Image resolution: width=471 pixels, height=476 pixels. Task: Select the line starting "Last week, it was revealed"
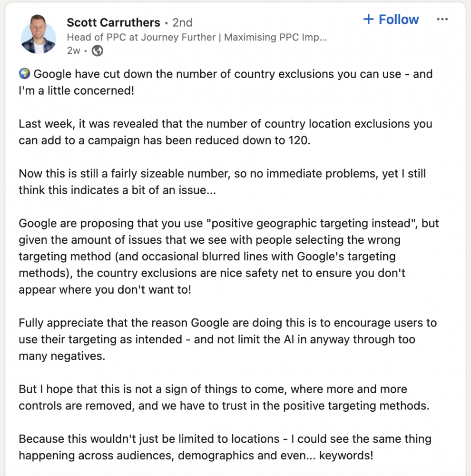click(x=226, y=124)
